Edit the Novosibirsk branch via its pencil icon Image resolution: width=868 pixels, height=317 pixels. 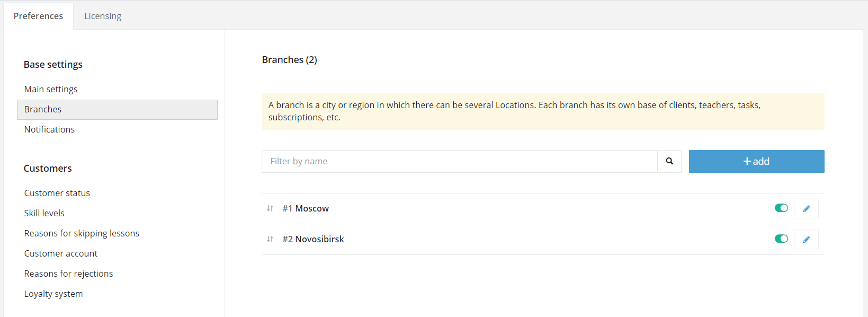pos(806,239)
